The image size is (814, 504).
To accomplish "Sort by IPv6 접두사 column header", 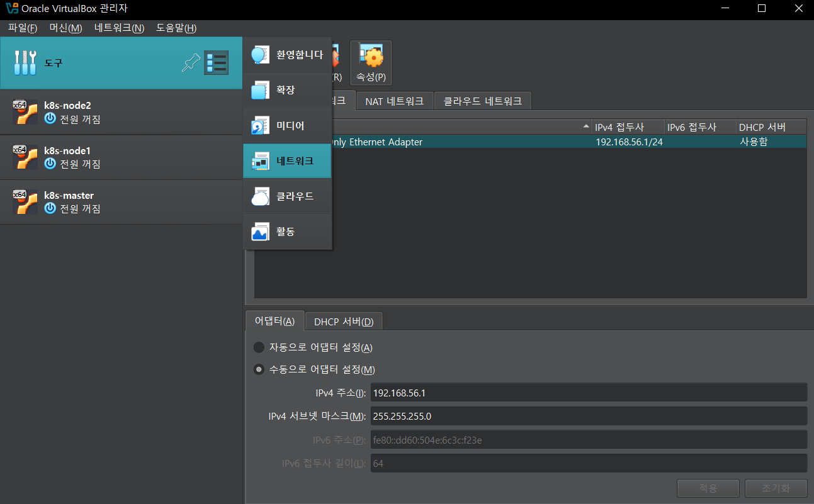I will click(x=700, y=127).
